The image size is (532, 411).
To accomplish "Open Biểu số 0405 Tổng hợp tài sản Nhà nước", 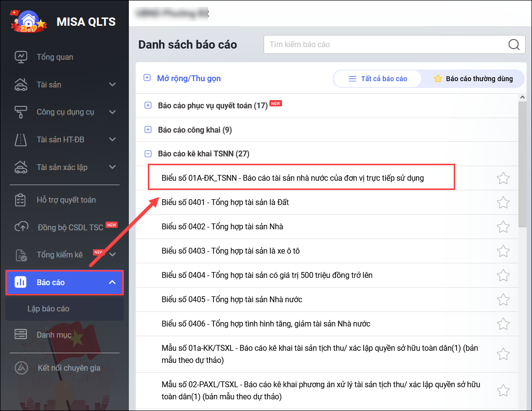I will point(232,300).
